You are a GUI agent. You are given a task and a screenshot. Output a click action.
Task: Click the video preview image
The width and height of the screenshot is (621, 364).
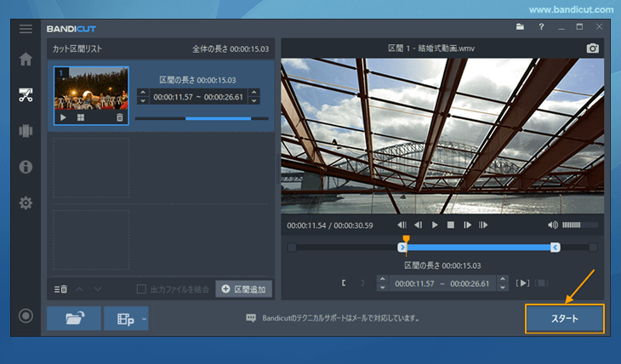[x=442, y=136]
